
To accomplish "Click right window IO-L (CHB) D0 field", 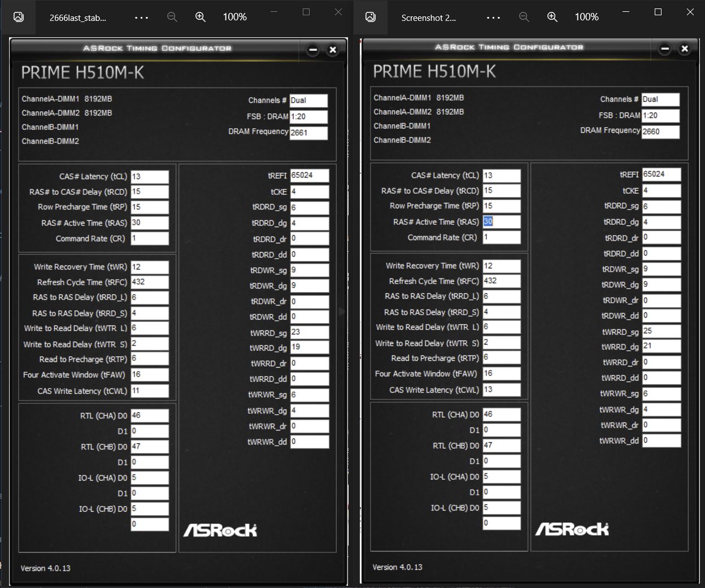I will pos(502,508).
